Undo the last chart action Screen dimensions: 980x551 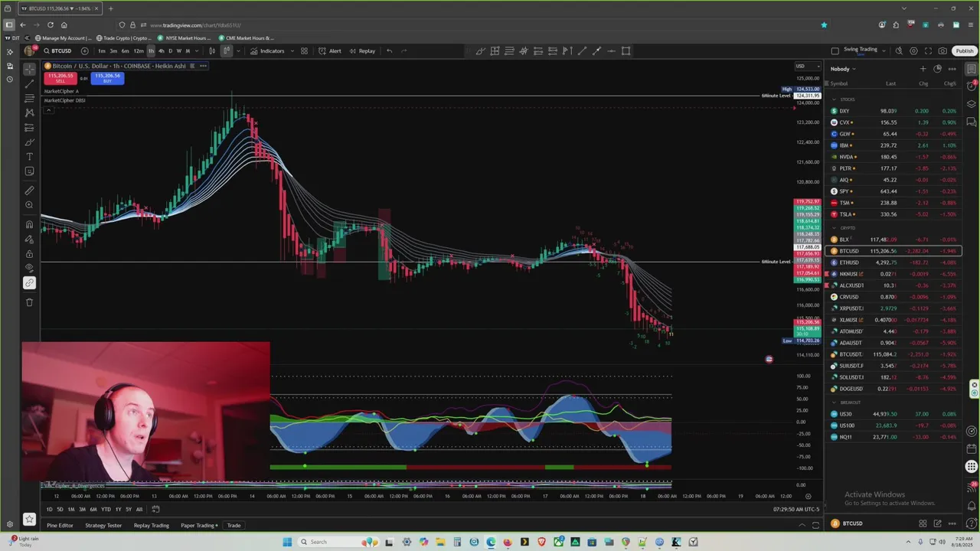[x=389, y=51]
